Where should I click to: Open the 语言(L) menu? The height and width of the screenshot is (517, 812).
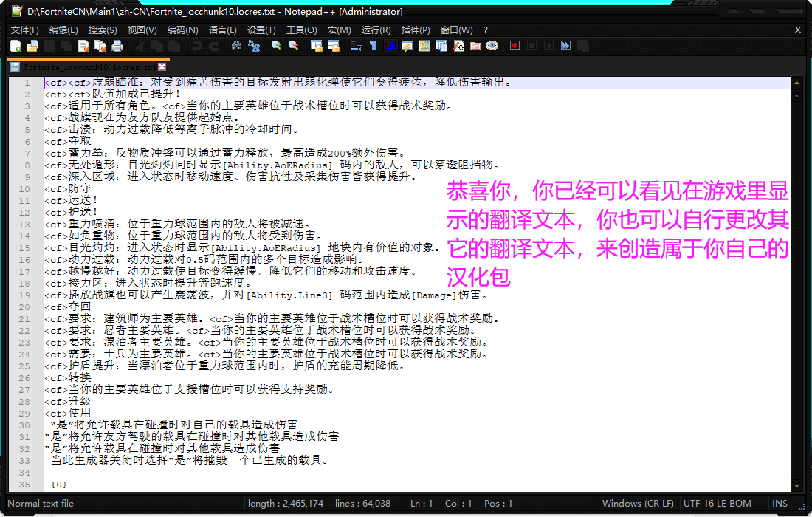[223, 30]
